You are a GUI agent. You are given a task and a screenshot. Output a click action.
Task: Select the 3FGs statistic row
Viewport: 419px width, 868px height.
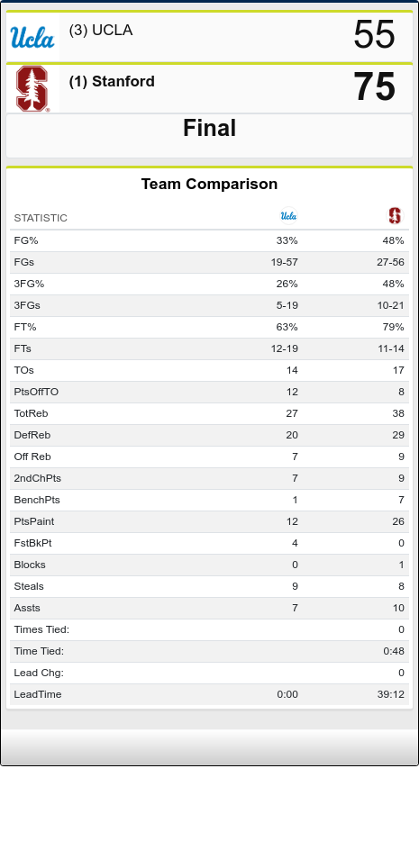[209, 305]
